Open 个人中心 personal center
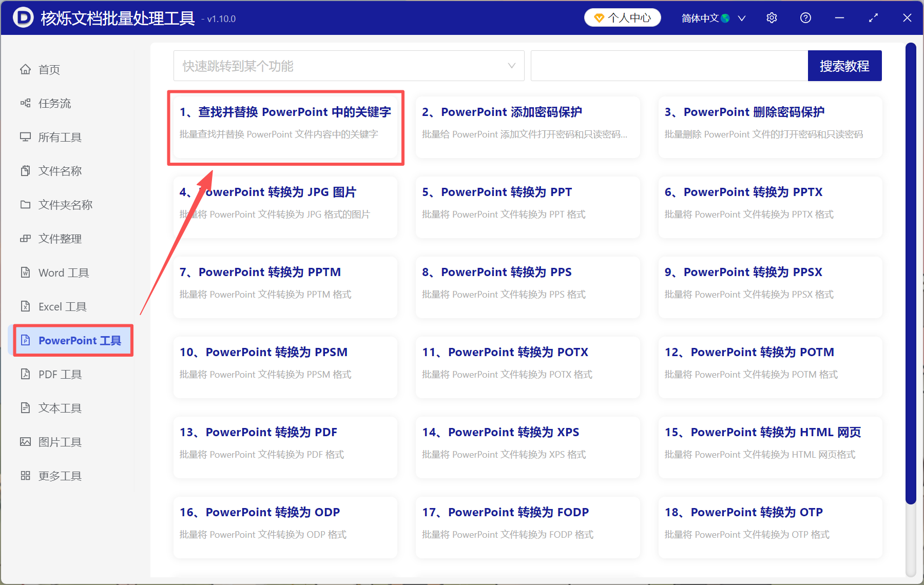 [x=622, y=17]
